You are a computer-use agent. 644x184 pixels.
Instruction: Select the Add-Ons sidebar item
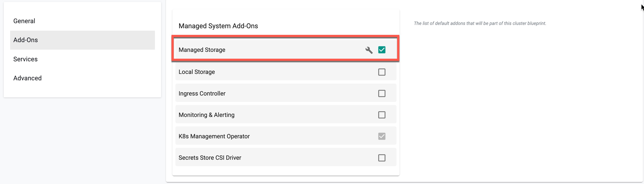[x=26, y=40]
